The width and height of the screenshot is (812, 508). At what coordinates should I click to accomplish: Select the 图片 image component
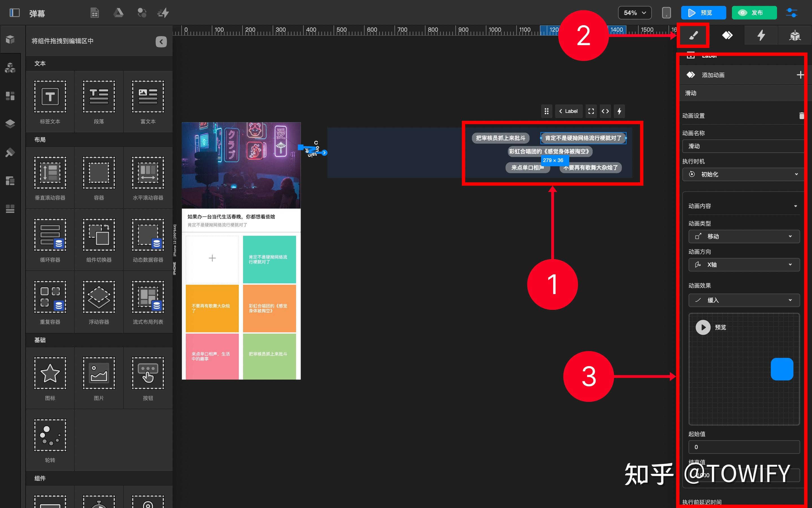[99, 378]
